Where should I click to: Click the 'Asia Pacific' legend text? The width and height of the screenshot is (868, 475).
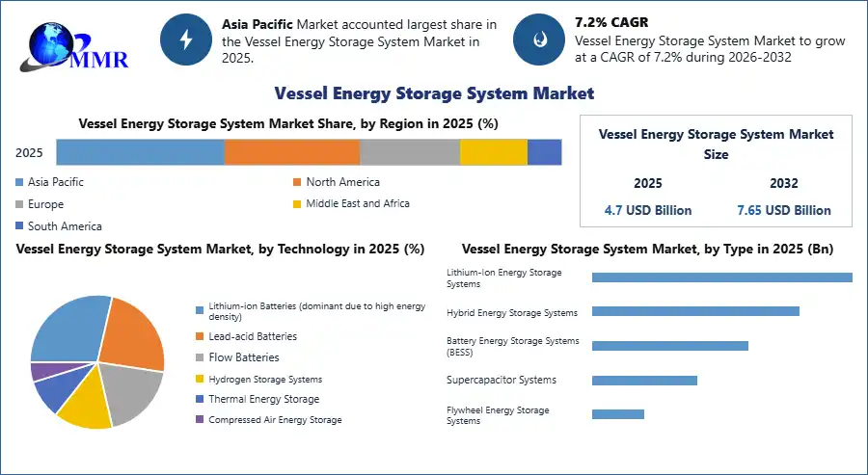[56, 182]
